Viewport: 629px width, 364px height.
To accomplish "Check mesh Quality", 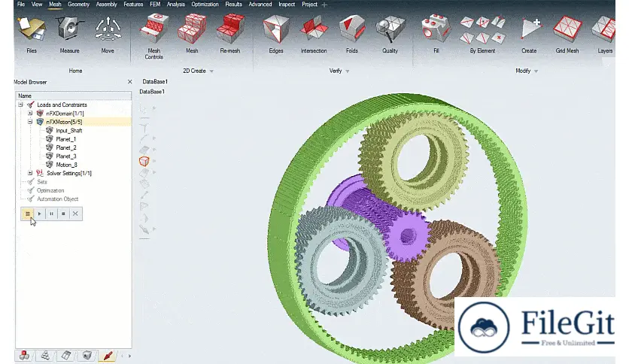I will pos(390,34).
